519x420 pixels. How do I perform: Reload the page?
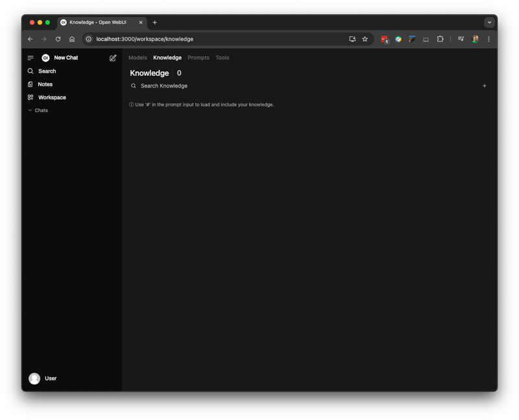[x=58, y=39]
